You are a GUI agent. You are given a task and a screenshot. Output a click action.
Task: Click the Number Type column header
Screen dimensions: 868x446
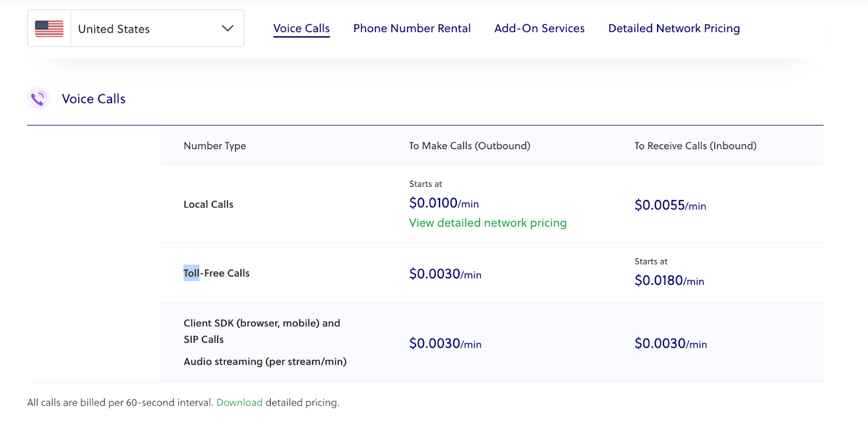point(215,146)
